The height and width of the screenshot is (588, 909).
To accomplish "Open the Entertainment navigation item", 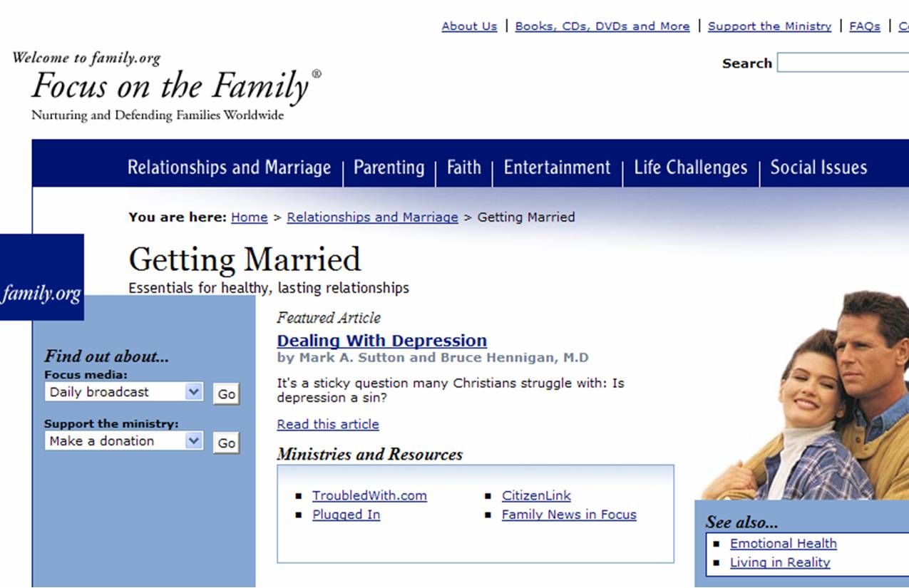I will (557, 167).
